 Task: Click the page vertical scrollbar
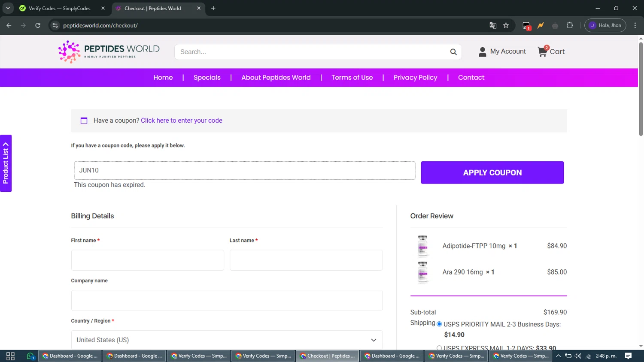641,88
